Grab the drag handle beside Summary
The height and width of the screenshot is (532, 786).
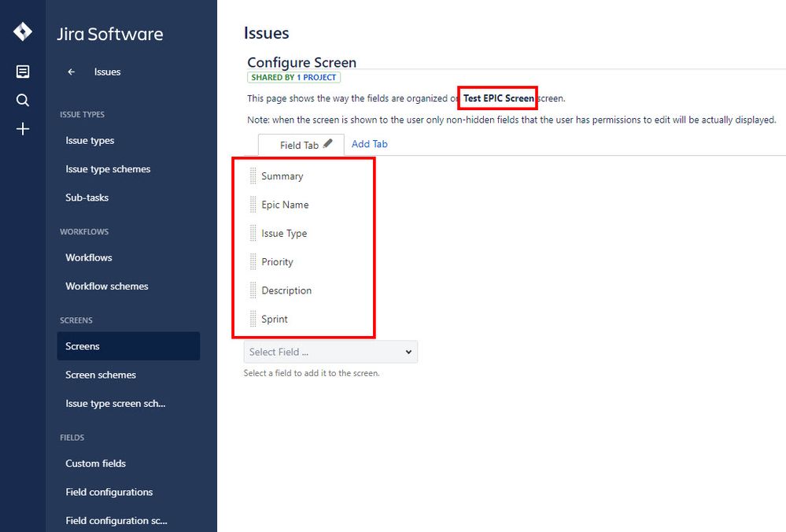pos(253,176)
